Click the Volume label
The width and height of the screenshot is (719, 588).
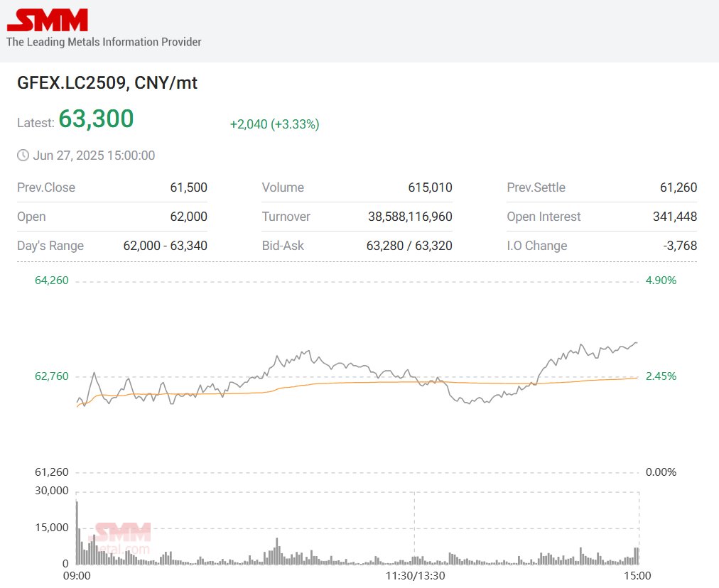click(283, 187)
